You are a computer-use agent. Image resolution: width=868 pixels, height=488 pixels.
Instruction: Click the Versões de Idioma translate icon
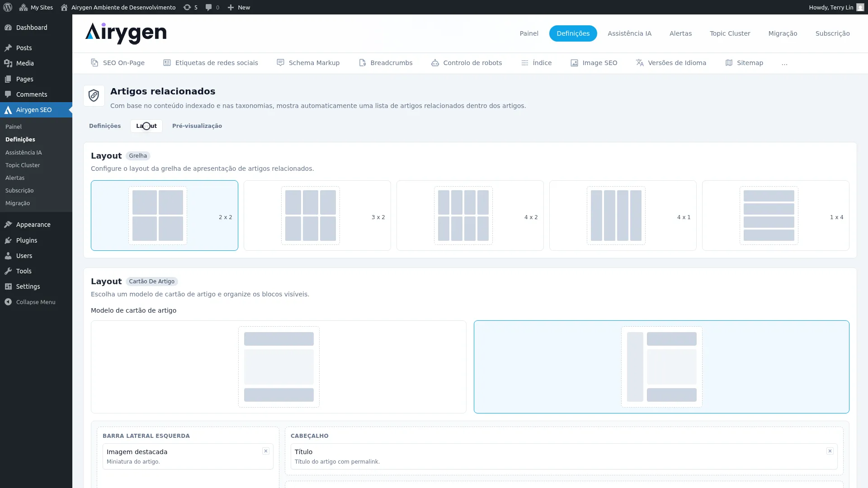[640, 63]
